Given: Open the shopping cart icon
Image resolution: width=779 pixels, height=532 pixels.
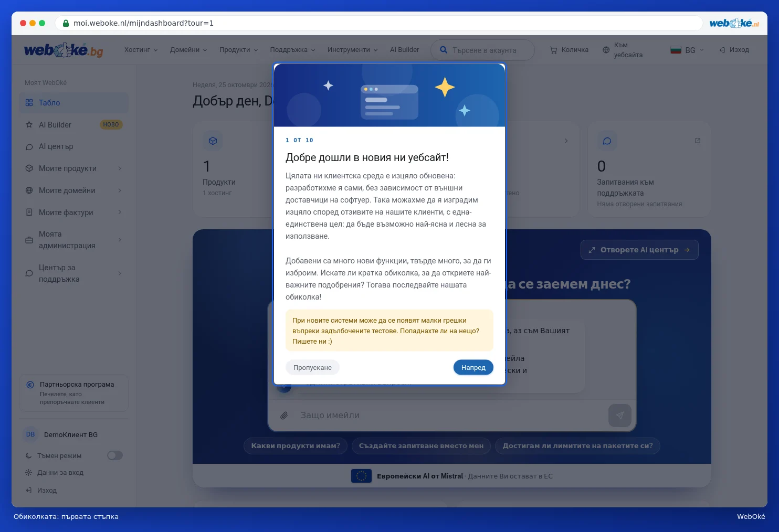Looking at the screenshot, I should tap(553, 50).
